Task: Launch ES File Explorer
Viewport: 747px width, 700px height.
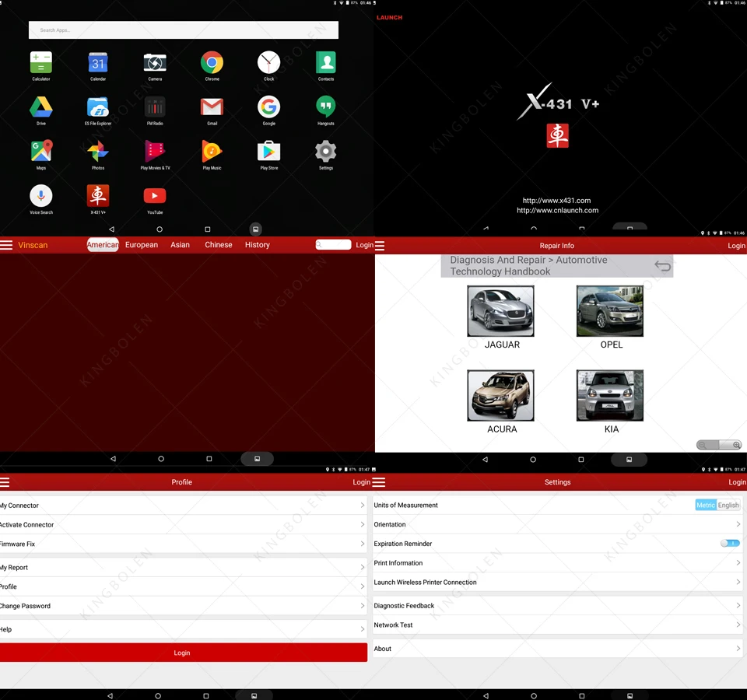Action: point(98,107)
